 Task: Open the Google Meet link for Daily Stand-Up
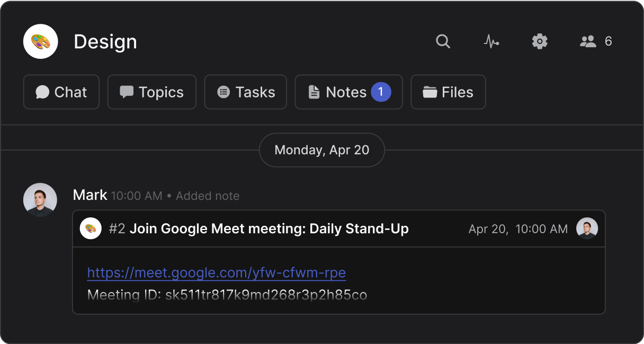click(216, 272)
